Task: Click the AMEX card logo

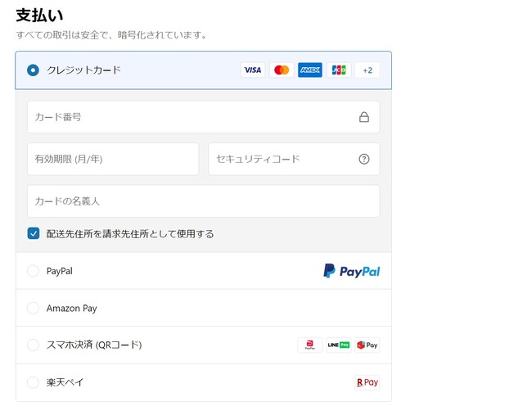Action: (x=310, y=70)
